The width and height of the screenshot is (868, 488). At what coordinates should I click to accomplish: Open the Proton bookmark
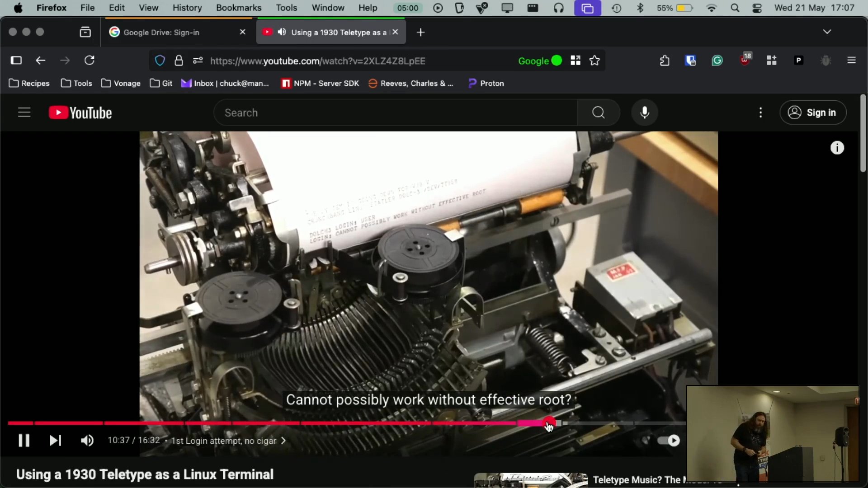(x=486, y=83)
